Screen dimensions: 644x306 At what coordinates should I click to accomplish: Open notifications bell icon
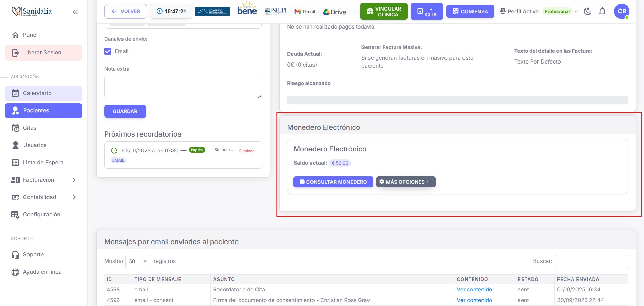pos(602,12)
